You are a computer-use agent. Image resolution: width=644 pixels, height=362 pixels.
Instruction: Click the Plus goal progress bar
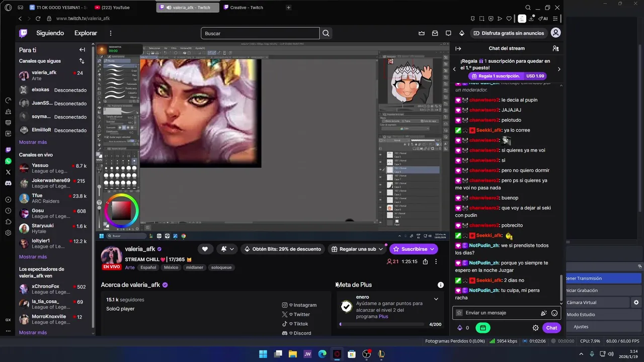click(382, 324)
